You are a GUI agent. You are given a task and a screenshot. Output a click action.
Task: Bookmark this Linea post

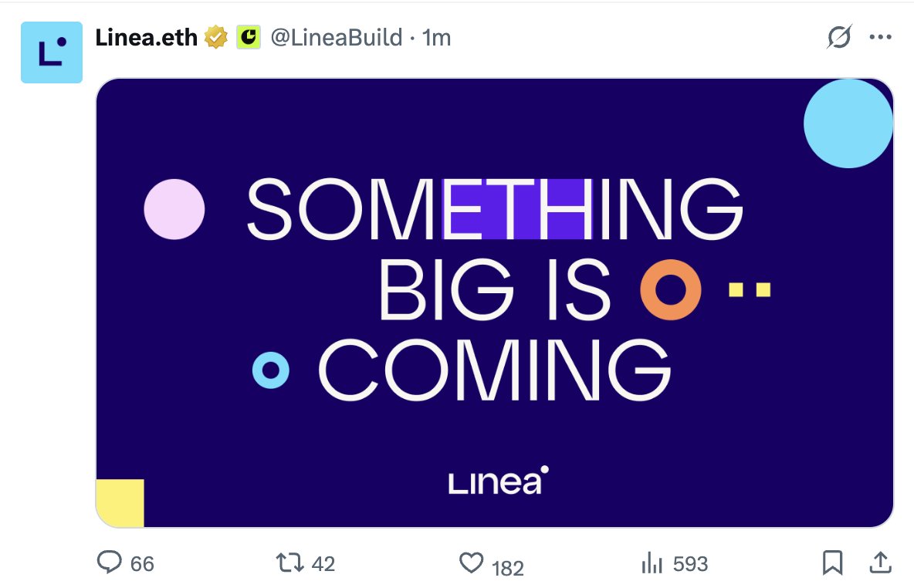click(832, 563)
